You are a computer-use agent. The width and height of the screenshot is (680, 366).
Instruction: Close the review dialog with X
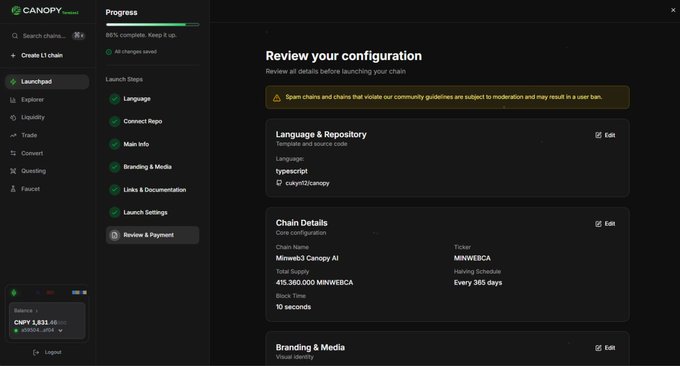coord(673,10)
